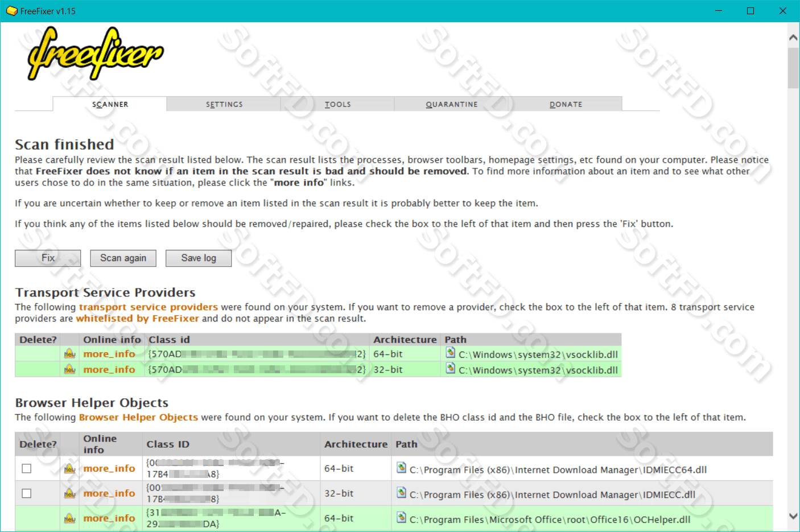Open the Tools tab
This screenshot has height=532, width=800.
click(337, 104)
